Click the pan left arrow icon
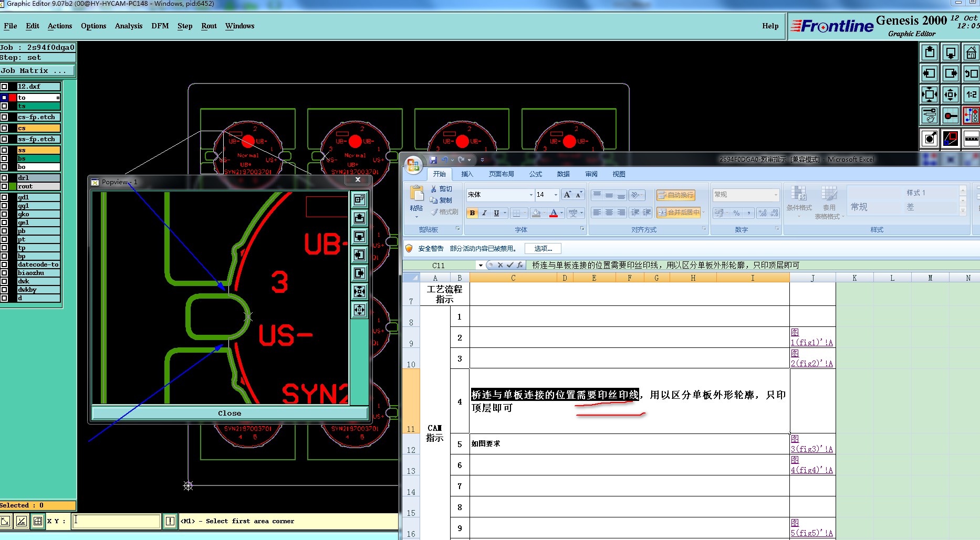The height and width of the screenshot is (540, 980). click(x=929, y=74)
